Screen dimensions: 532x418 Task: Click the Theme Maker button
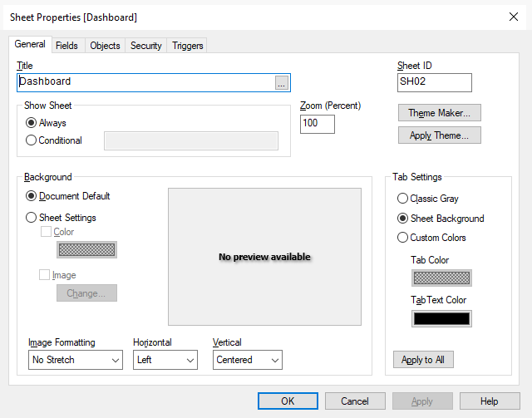[x=439, y=113]
